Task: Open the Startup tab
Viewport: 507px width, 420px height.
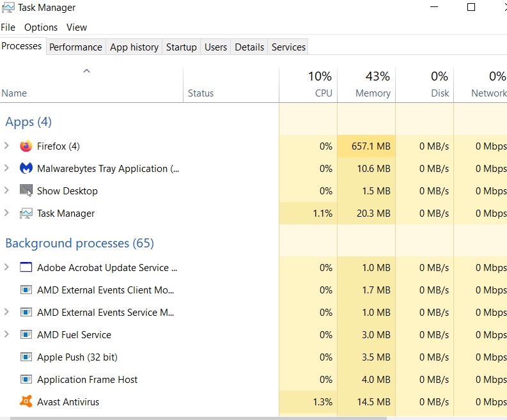Action: 182,47
